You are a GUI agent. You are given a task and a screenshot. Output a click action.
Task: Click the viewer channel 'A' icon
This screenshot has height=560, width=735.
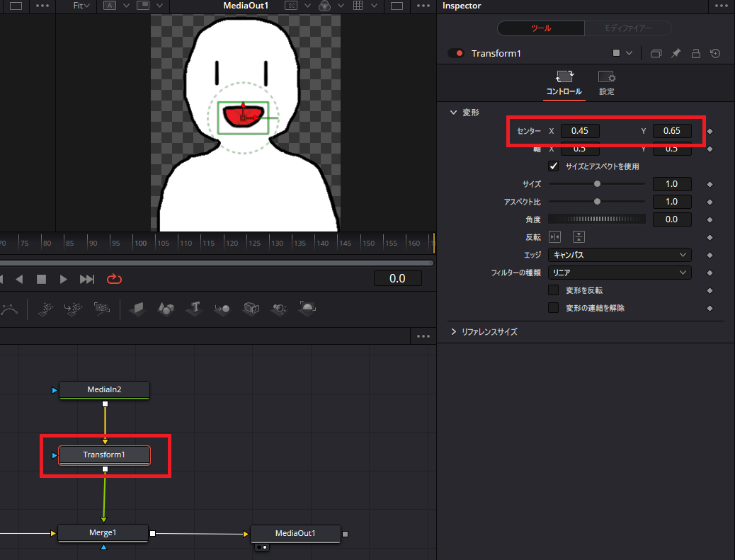click(x=110, y=6)
